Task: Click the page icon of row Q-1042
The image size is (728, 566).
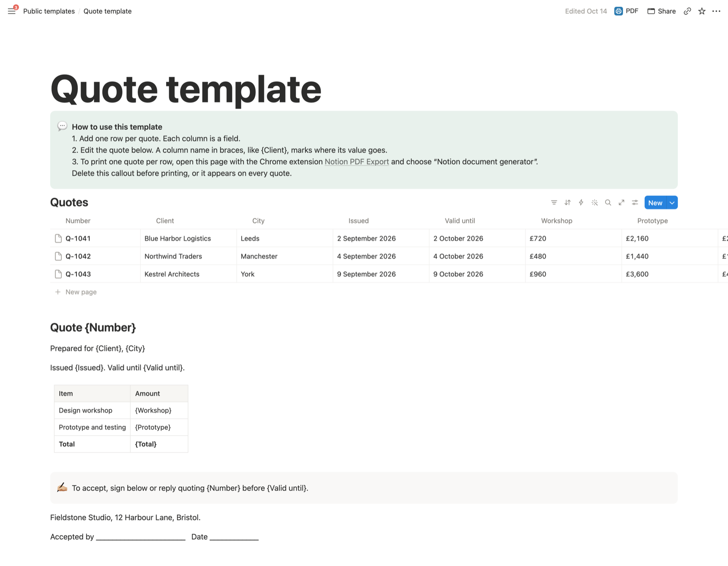Action: click(58, 256)
